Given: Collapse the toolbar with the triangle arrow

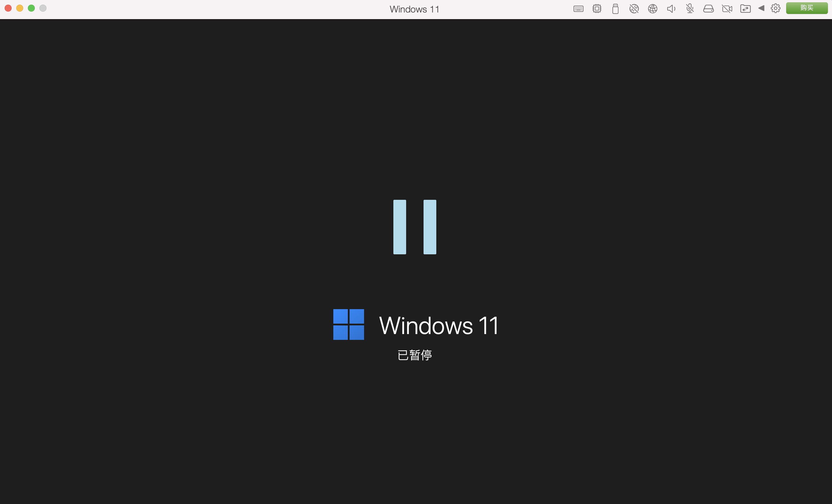Looking at the screenshot, I should (x=761, y=8).
